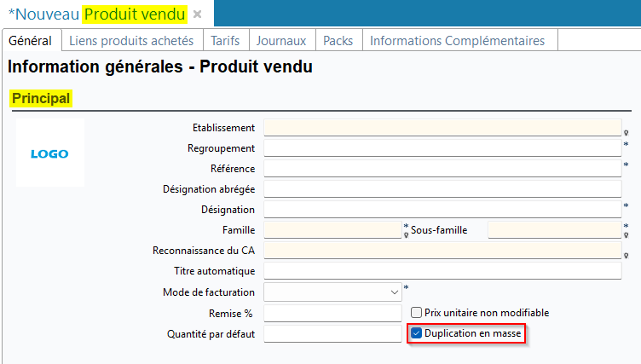Image resolution: width=641 pixels, height=364 pixels.
Task: Switch to the Liens produits achetés tab
Action: [x=131, y=40]
